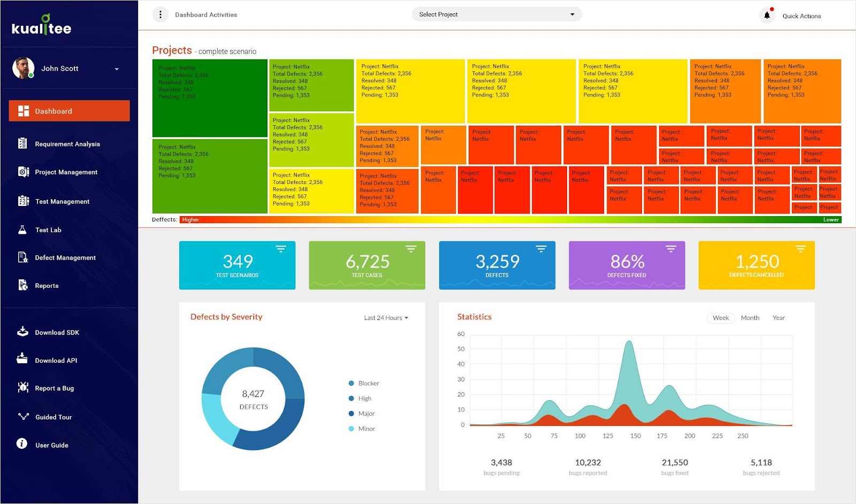Open the Last 24 Hours dropdown
The width and height of the screenshot is (856, 504).
(386, 318)
